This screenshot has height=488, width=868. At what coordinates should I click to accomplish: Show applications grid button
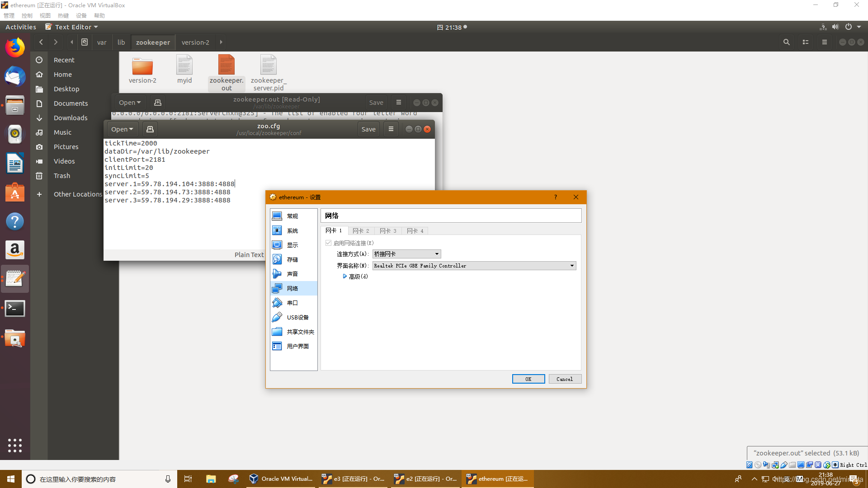click(15, 446)
